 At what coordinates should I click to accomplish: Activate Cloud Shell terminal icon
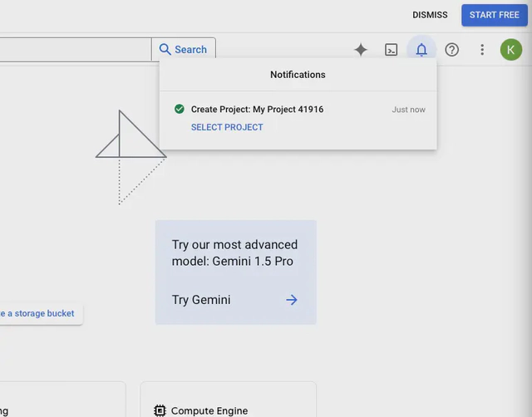coord(391,50)
